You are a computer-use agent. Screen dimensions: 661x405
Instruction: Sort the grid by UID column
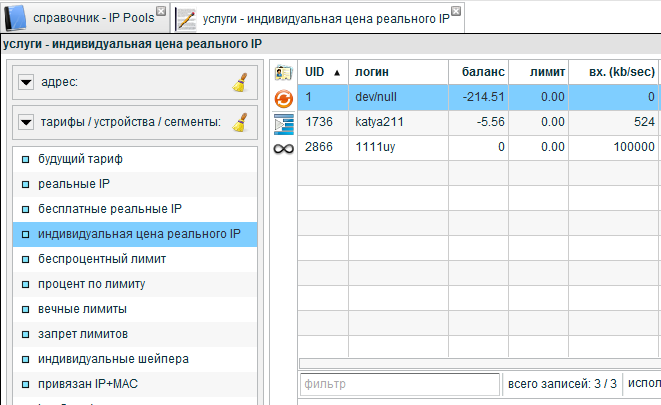pyautogui.click(x=322, y=72)
